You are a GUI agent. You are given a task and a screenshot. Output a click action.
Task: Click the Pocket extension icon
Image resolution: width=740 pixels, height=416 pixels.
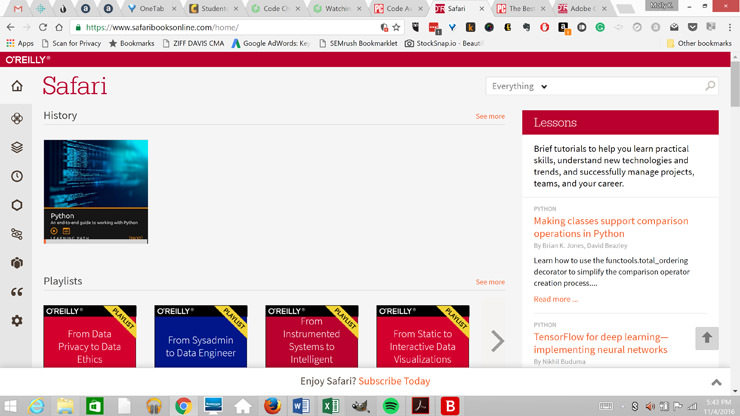(x=692, y=27)
